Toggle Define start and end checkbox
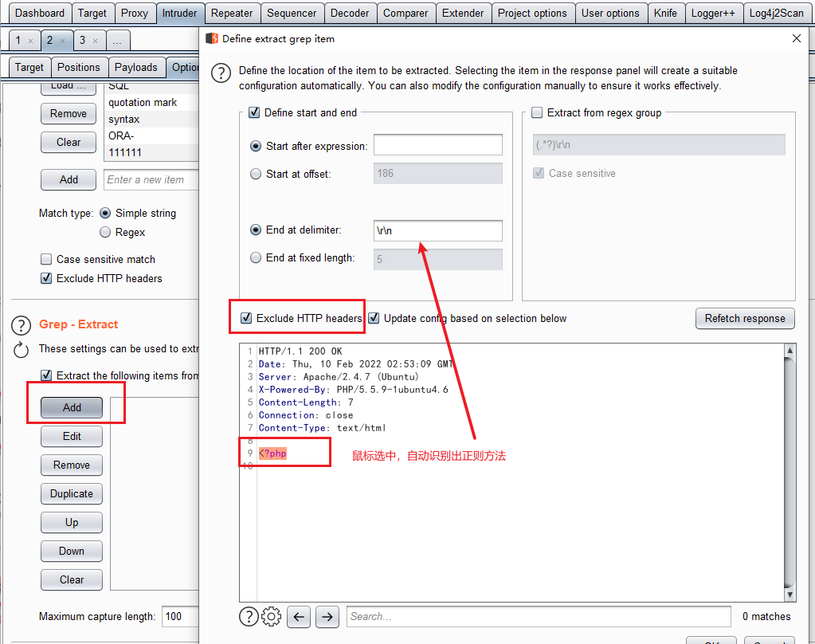The width and height of the screenshot is (815, 644). tap(254, 112)
